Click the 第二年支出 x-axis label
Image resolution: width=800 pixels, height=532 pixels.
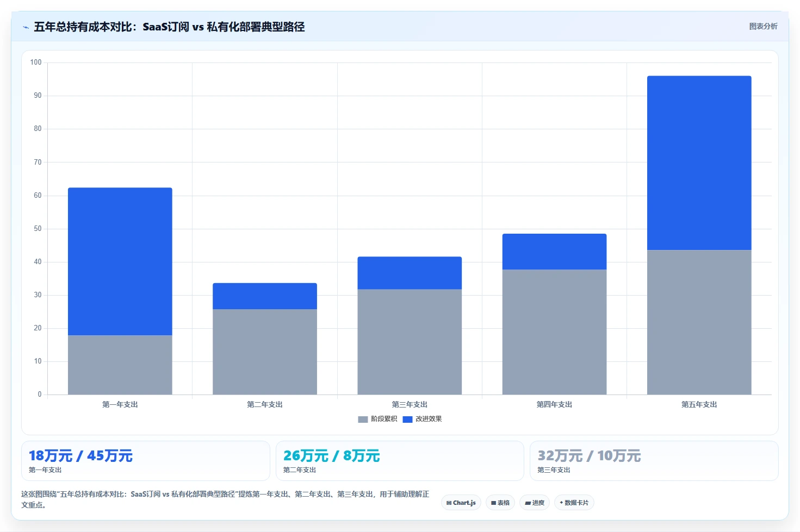tap(265, 405)
